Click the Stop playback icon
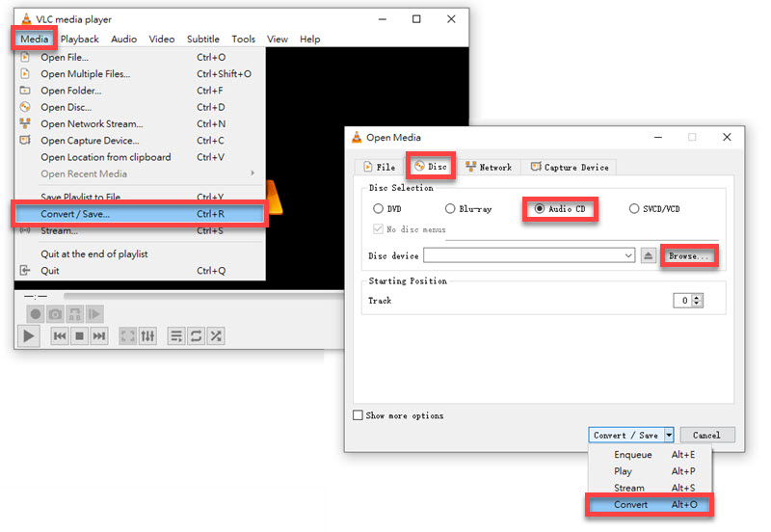The image size is (771, 532). [x=80, y=336]
